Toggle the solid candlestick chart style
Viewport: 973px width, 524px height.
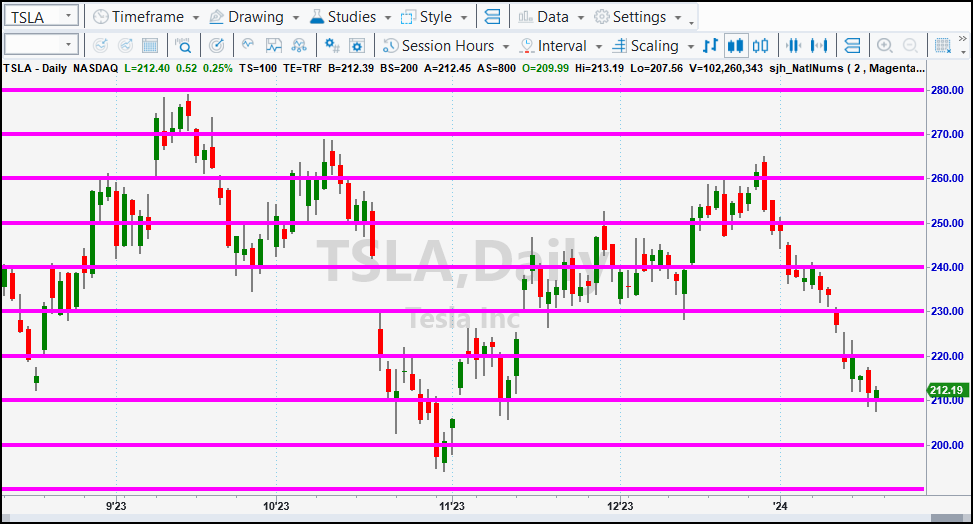click(x=735, y=45)
